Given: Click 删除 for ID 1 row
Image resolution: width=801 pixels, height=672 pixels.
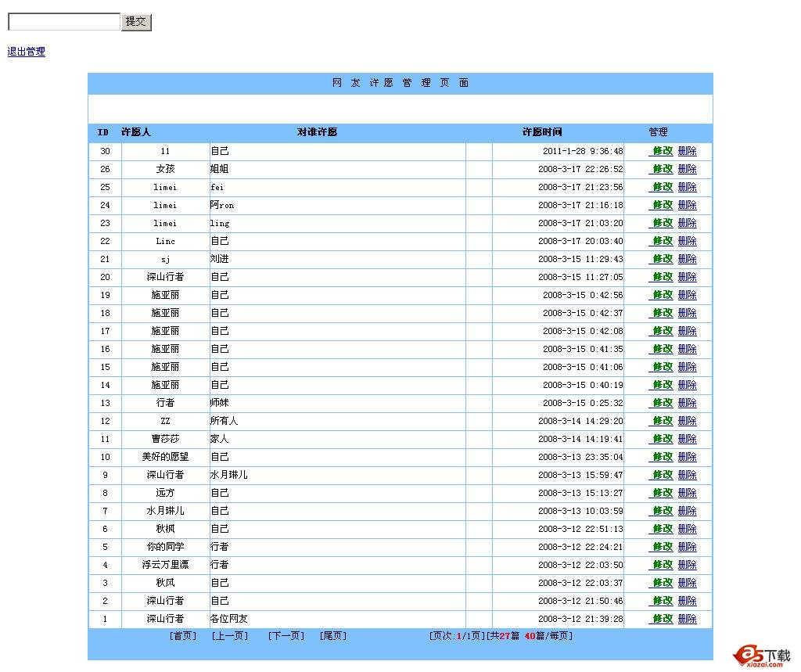Looking at the screenshot, I should click(x=687, y=618).
